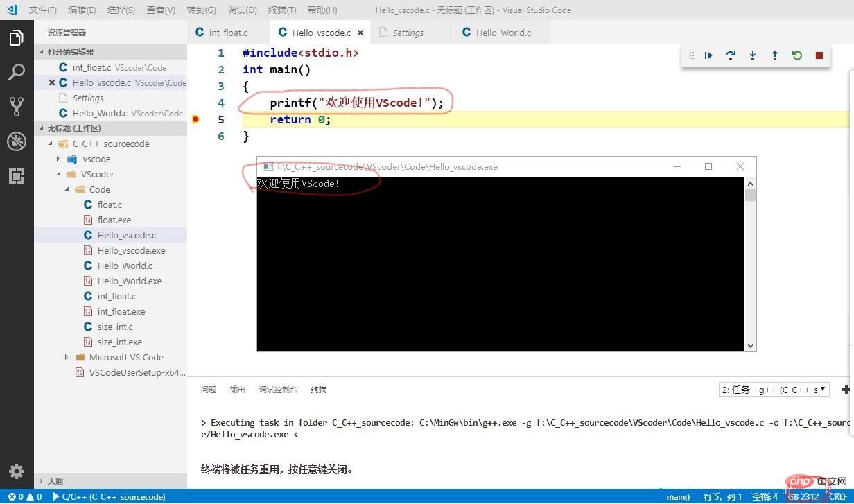Close Hello_vscode.c in open editors list
Screen dimensions: 854x504
coord(52,82)
